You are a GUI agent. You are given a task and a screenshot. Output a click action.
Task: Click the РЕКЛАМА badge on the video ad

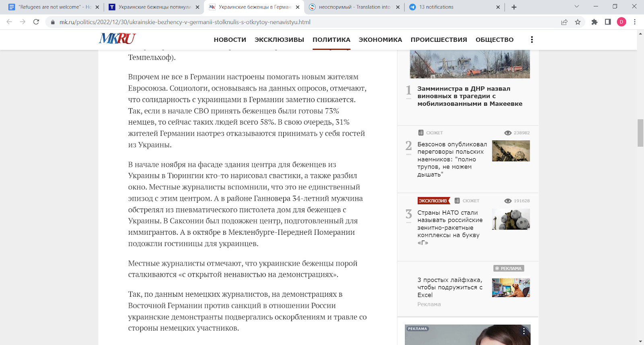417,329
